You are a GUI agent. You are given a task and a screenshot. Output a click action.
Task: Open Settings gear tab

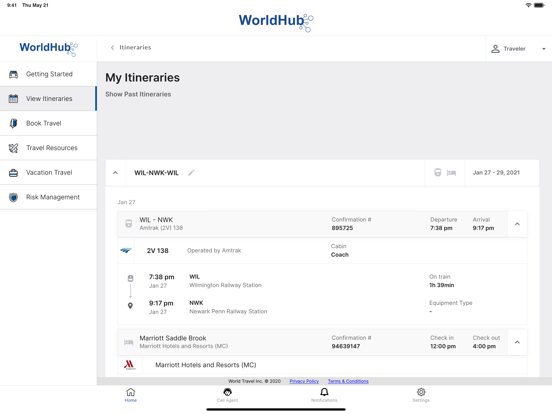(x=421, y=395)
